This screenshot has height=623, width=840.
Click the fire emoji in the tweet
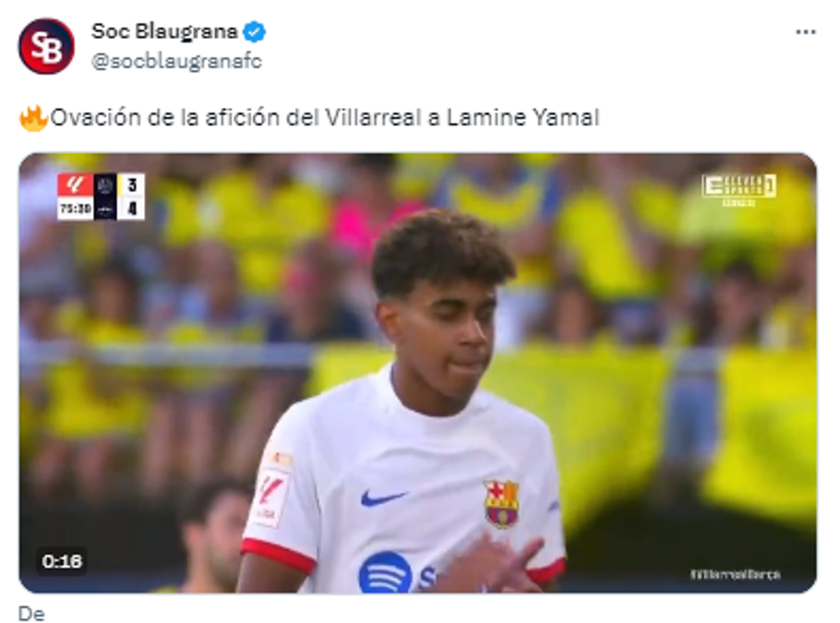[33, 118]
